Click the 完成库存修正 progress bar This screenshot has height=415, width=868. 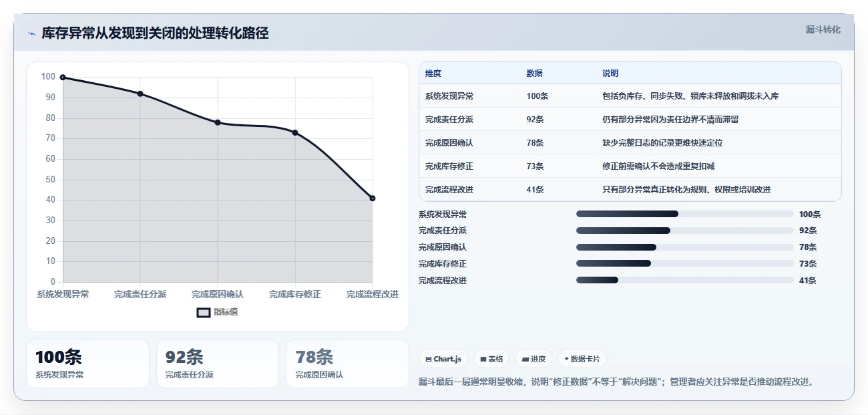685,264
